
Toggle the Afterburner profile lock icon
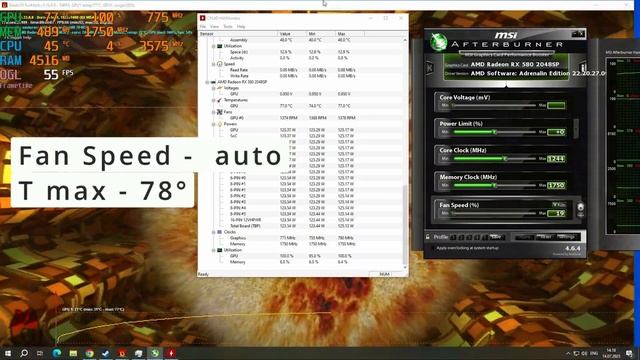coord(428,237)
